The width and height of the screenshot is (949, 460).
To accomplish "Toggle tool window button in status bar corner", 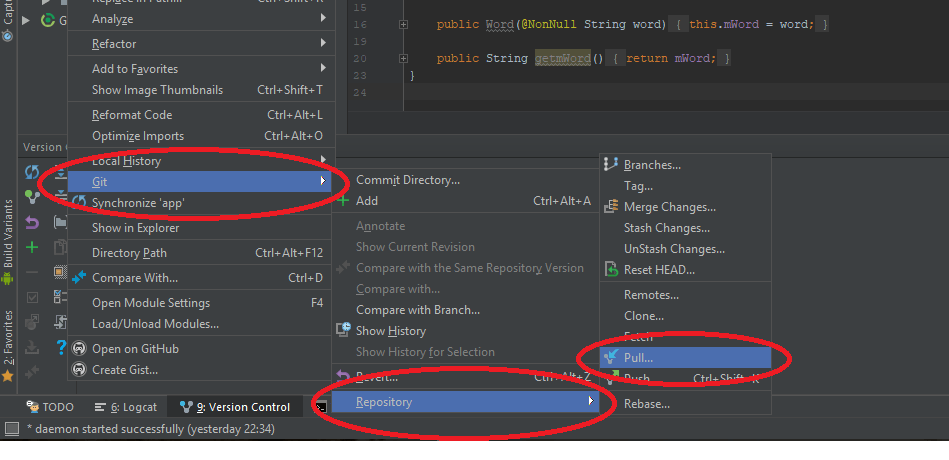I will coord(12,429).
